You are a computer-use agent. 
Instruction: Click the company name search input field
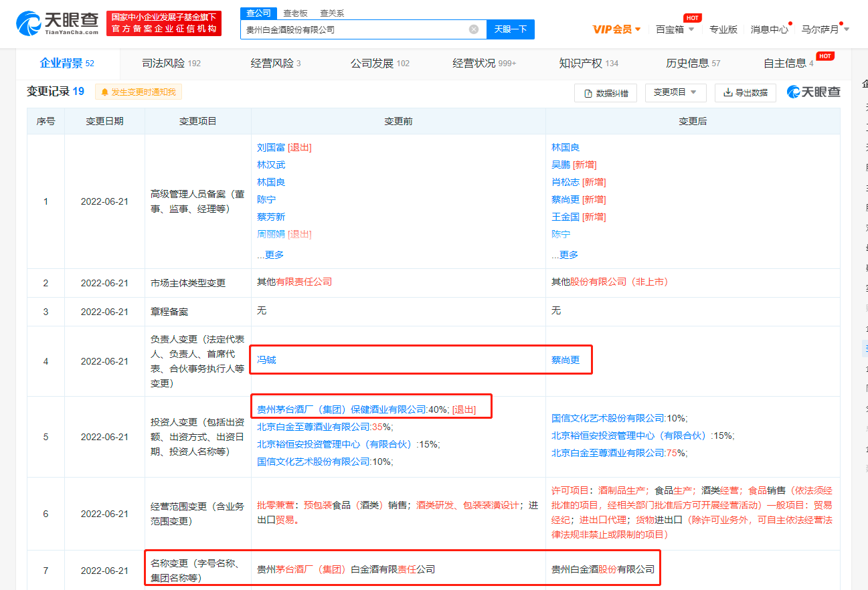(x=355, y=29)
